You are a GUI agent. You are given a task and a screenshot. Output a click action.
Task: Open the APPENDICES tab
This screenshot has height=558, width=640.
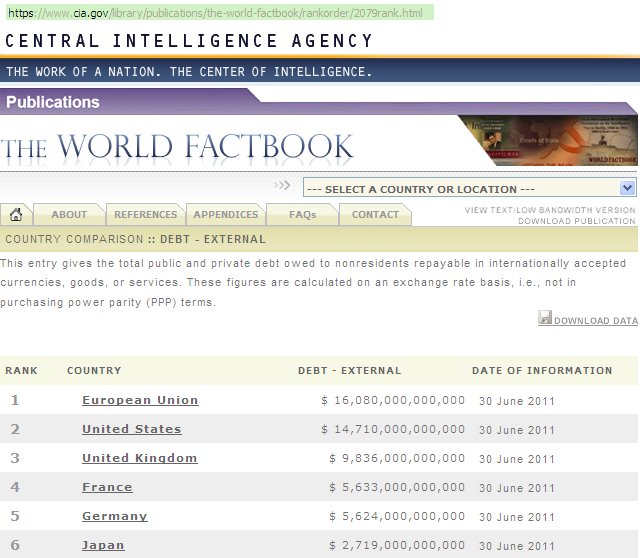point(226,214)
